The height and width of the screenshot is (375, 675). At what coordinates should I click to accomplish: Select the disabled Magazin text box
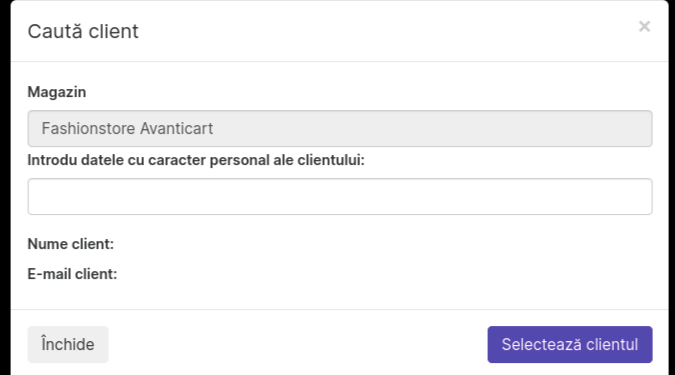pos(340,128)
